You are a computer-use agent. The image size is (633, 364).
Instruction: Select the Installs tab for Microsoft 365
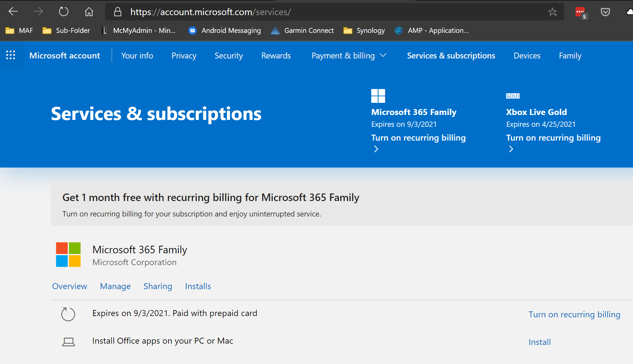(x=198, y=286)
